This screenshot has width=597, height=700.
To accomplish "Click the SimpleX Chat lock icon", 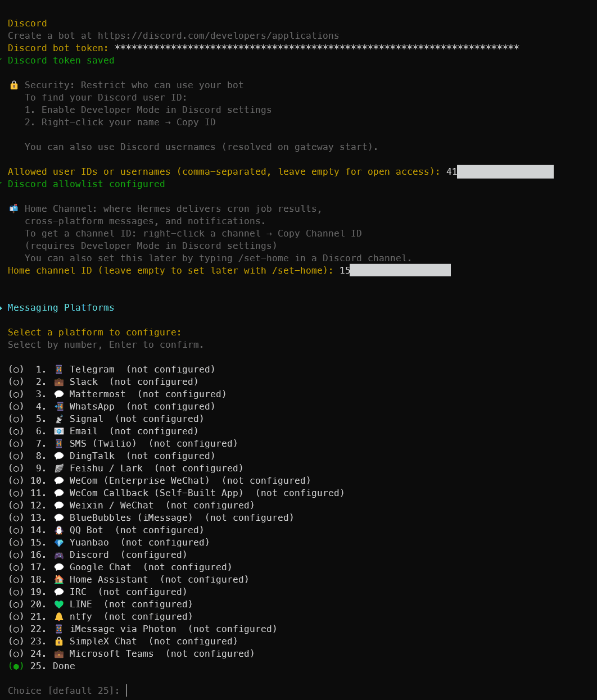I will (58, 642).
